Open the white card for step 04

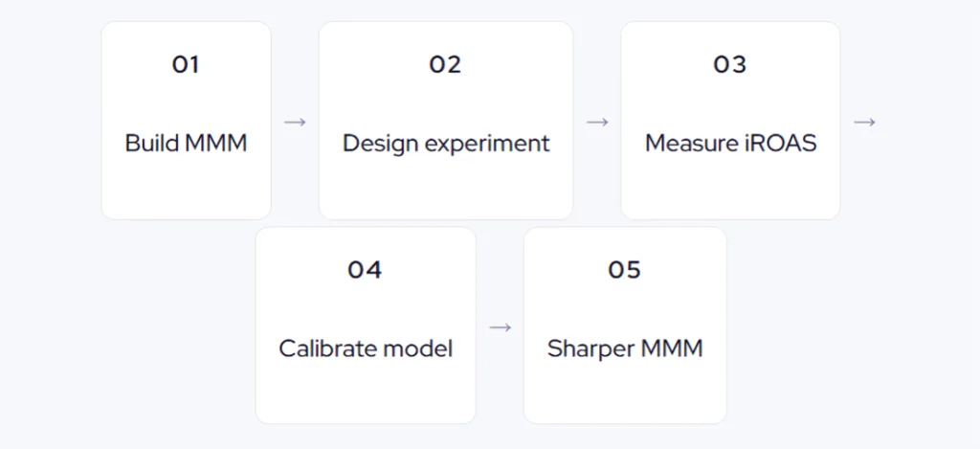[x=366, y=393]
